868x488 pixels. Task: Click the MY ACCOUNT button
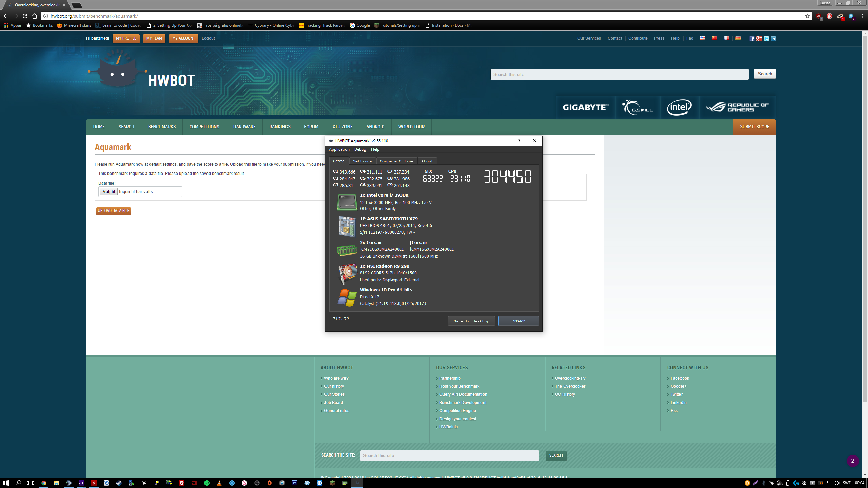coord(183,38)
